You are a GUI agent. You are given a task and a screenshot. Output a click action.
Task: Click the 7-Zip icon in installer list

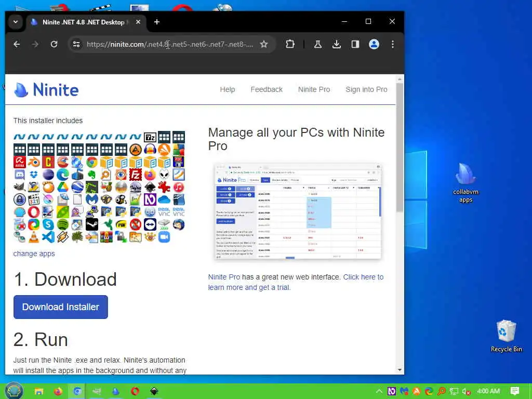(150, 137)
